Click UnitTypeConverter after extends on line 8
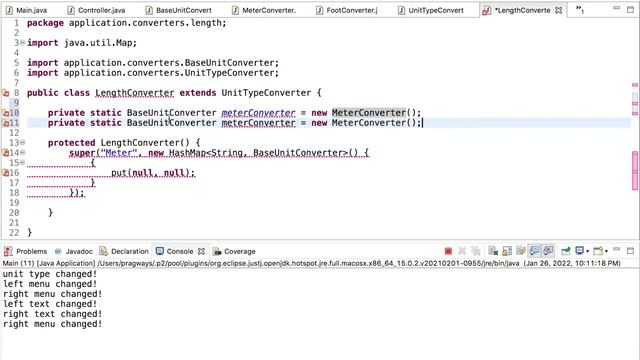The width and height of the screenshot is (640, 360). 266,93
